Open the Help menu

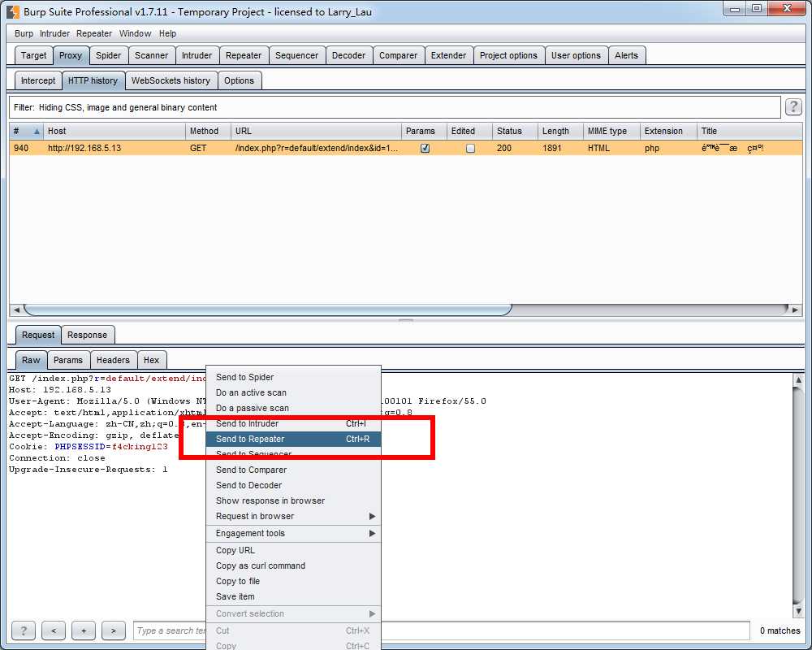167,33
